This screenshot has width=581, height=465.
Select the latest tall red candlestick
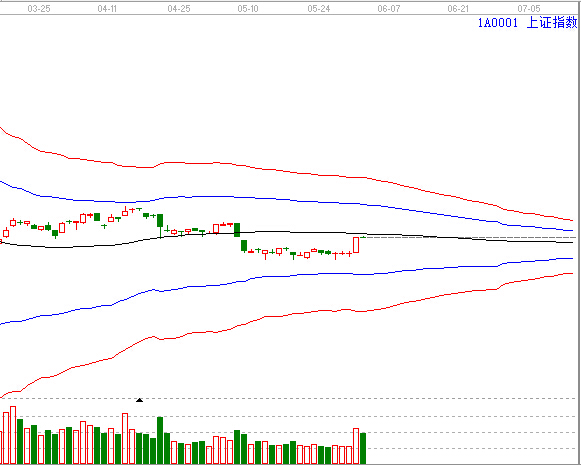[x=356, y=245]
